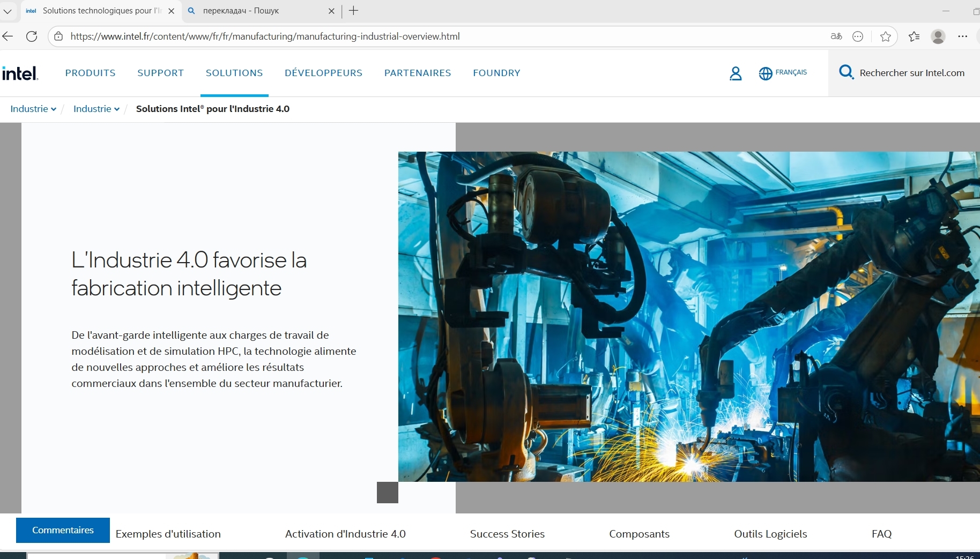Open the FRANÇAIS language selector

point(791,72)
